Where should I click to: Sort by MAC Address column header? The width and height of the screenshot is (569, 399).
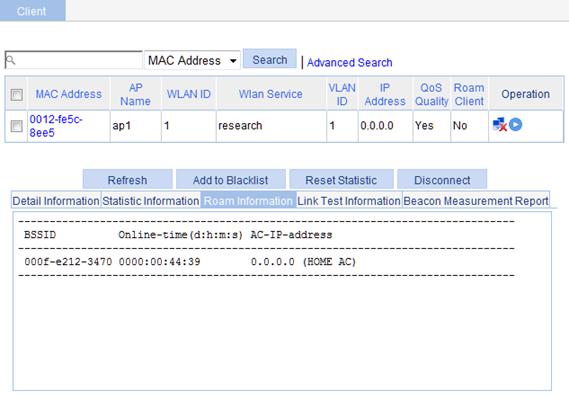[68, 94]
